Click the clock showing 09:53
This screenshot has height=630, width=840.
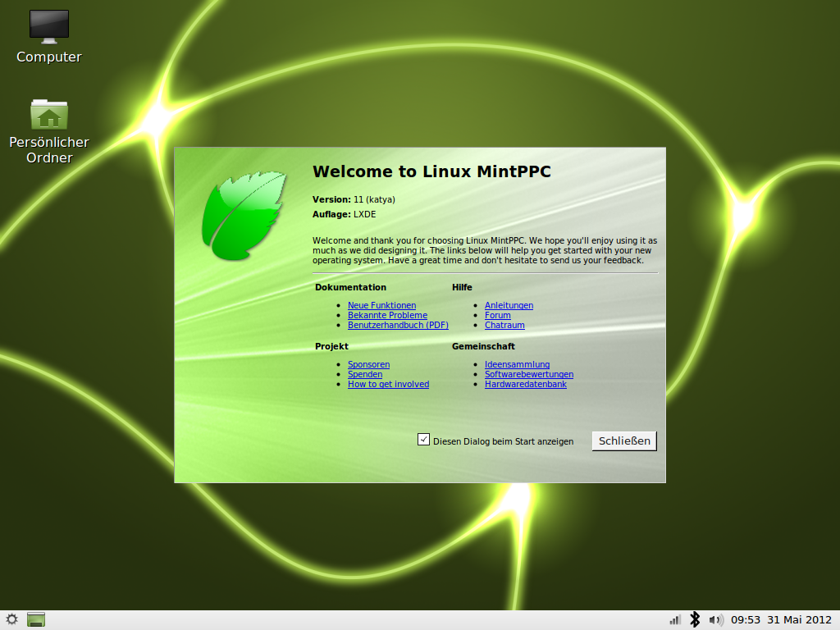(x=745, y=620)
